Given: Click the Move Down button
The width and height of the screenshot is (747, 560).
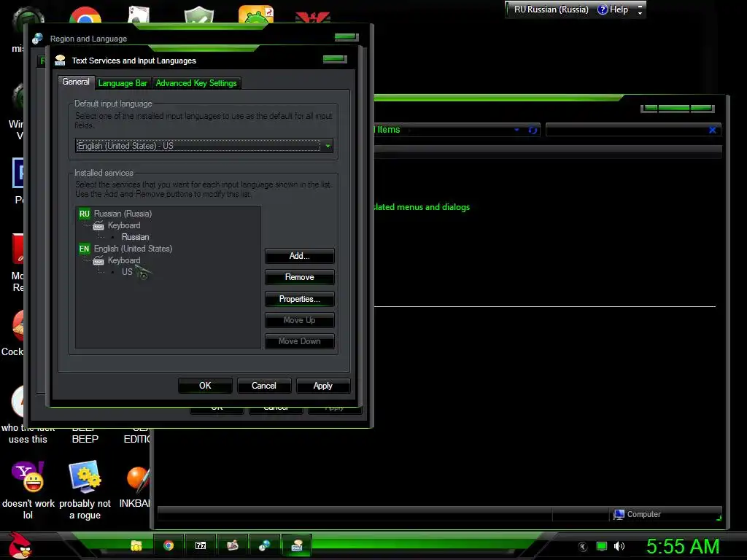Looking at the screenshot, I should (299, 341).
